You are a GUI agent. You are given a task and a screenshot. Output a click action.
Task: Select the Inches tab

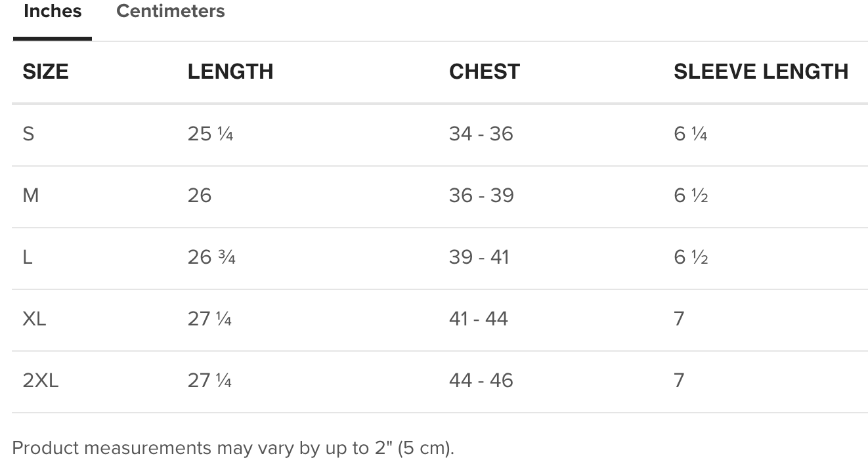pyautogui.click(x=53, y=11)
